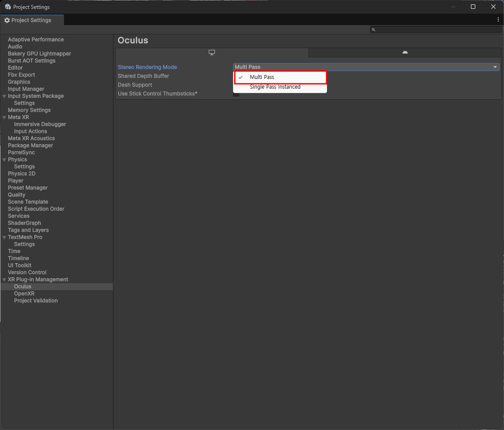The width and height of the screenshot is (504, 430).
Task: Open Graphics settings
Action: pos(19,82)
